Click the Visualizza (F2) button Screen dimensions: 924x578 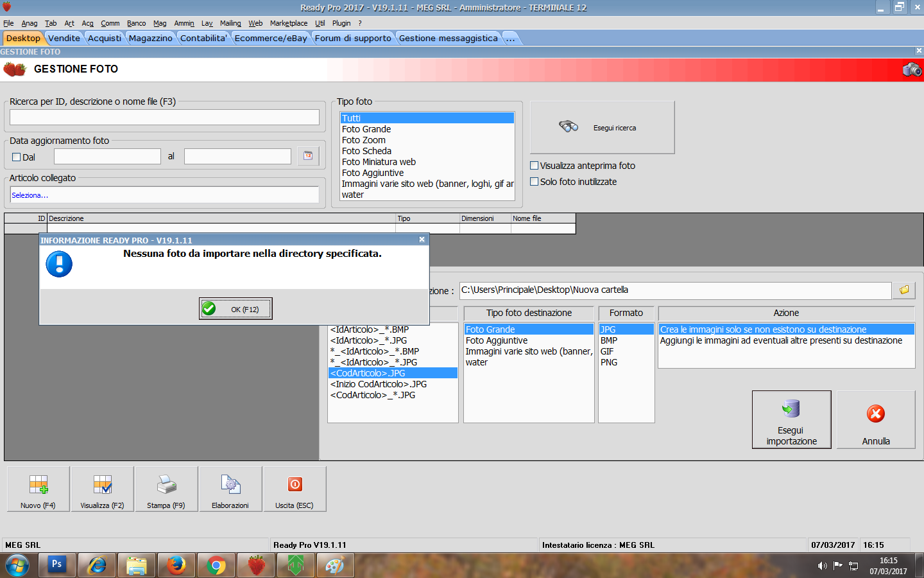click(x=103, y=489)
